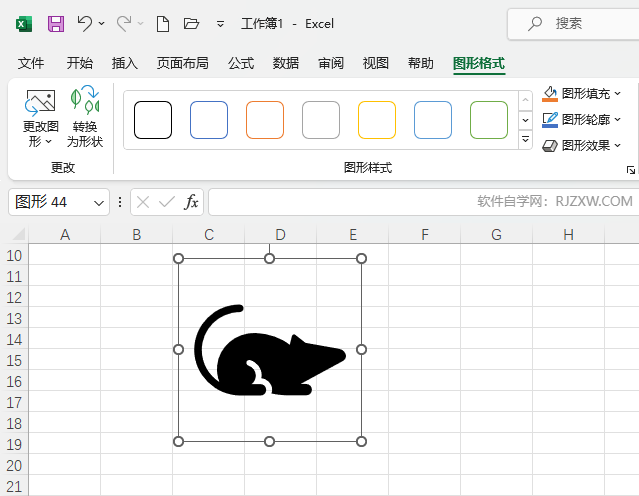The image size is (639, 496).
Task: Open the 审阅 tab
Action: point(331,64)
